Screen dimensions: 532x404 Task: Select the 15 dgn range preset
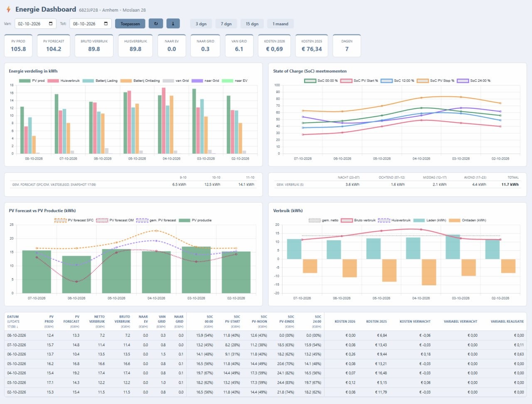click(252, 24)
